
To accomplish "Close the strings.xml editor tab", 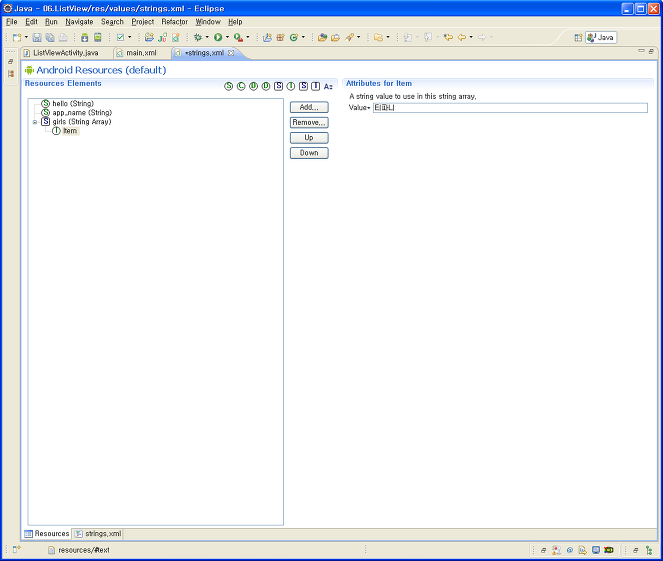I will tap(231, 53).
